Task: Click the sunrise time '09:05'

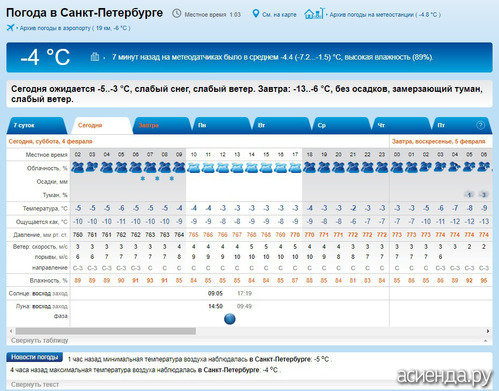Action: (x=215, y=294)
